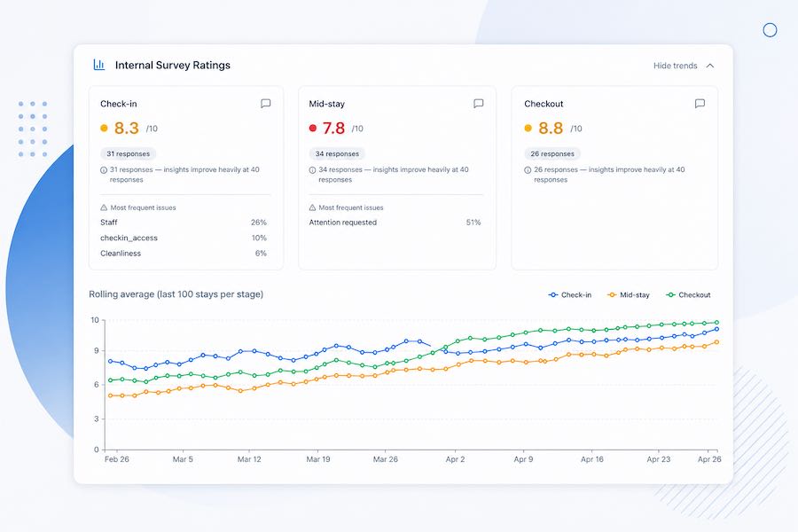Select the 34 responses badge
This screenshot has height=532, width=798.
pyautogui.click(x=337, y=153)
